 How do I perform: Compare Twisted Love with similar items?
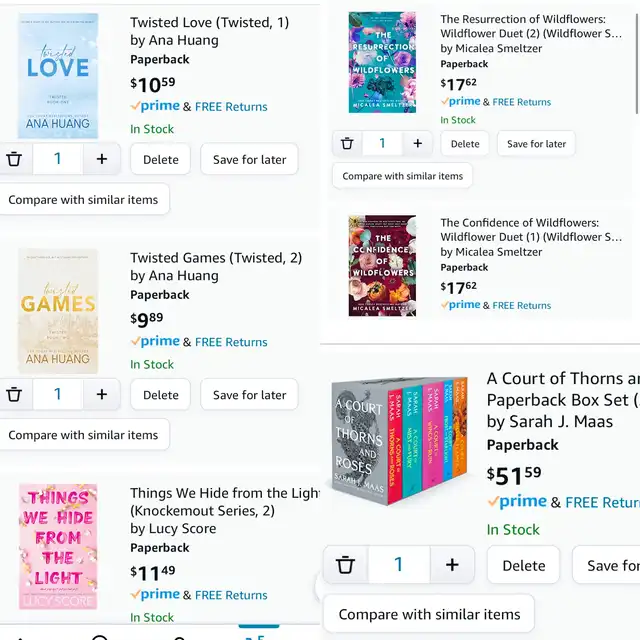[x=83, y=199]
